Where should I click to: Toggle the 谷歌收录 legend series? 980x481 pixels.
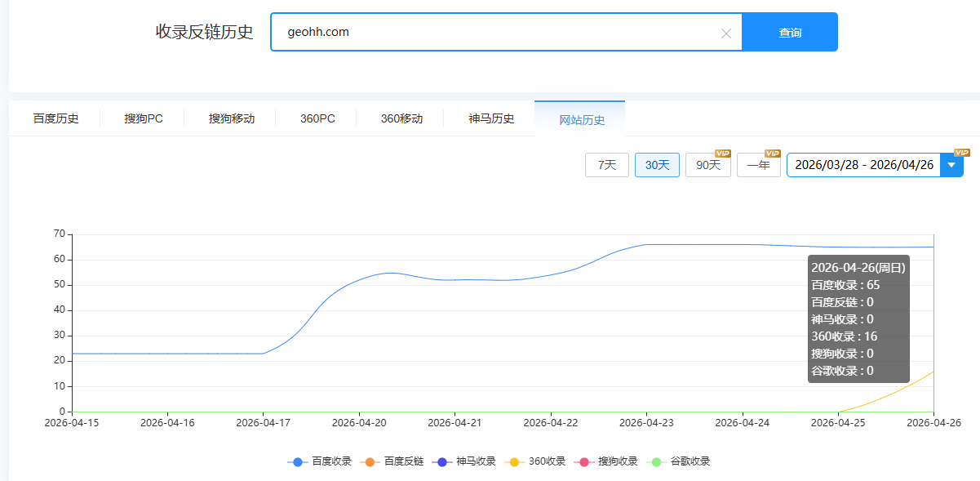(679, 461)
